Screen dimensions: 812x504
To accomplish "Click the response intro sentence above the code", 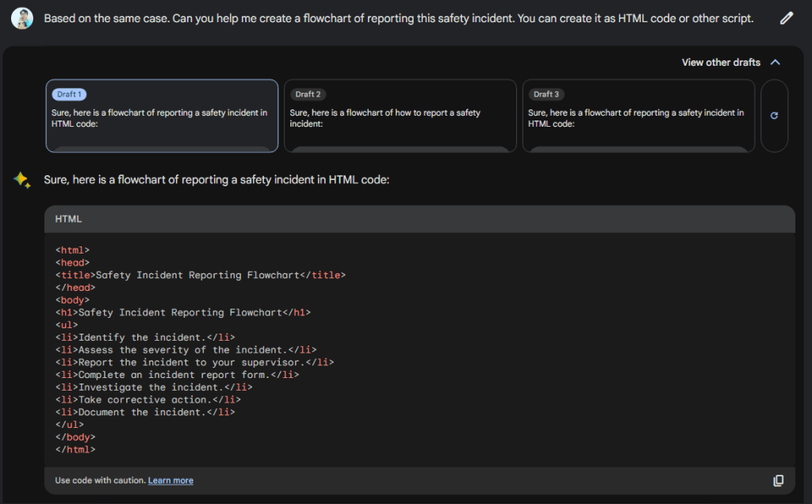I will point(216,180).
